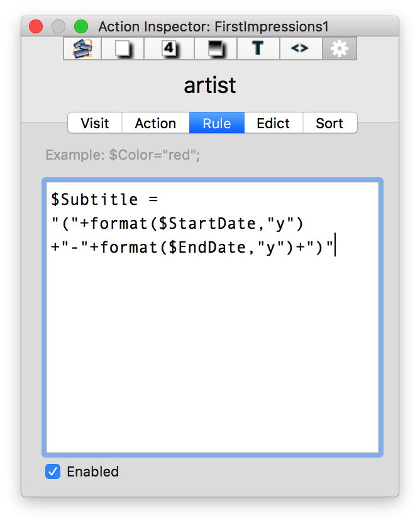Select the Rule tab

click(216, 123)
